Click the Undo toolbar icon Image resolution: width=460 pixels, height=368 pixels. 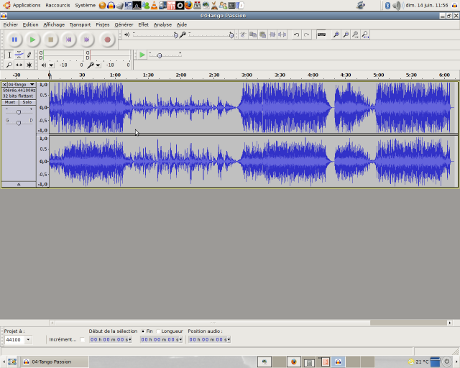pyautogui.click(x=296, y=35)
